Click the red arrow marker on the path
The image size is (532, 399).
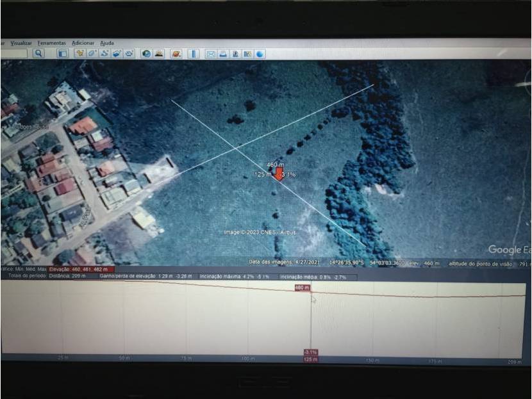pyautogui.click(x=279, y=173)
